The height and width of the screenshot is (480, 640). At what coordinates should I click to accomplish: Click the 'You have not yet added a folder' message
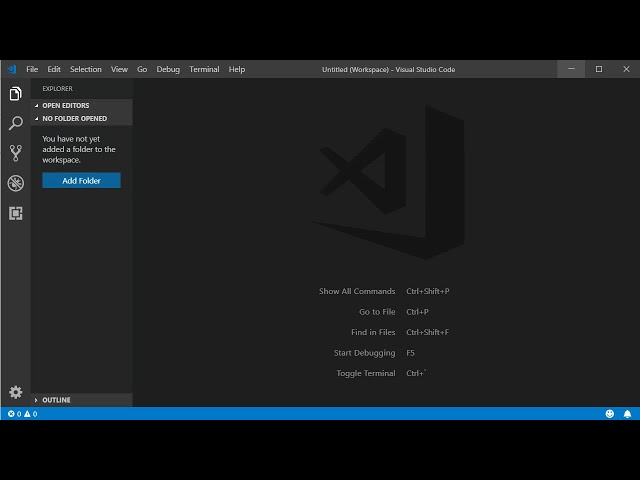pyautogui.click(x=79, y=149)
